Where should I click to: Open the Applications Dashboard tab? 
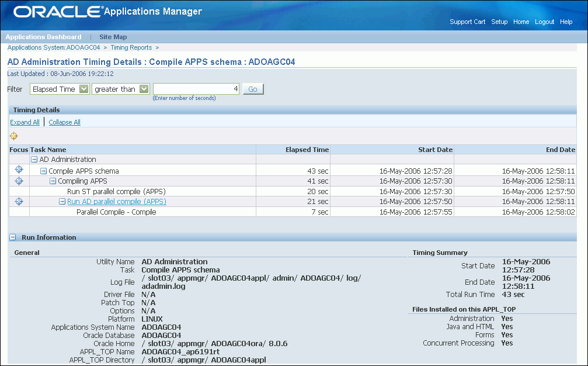43,37
